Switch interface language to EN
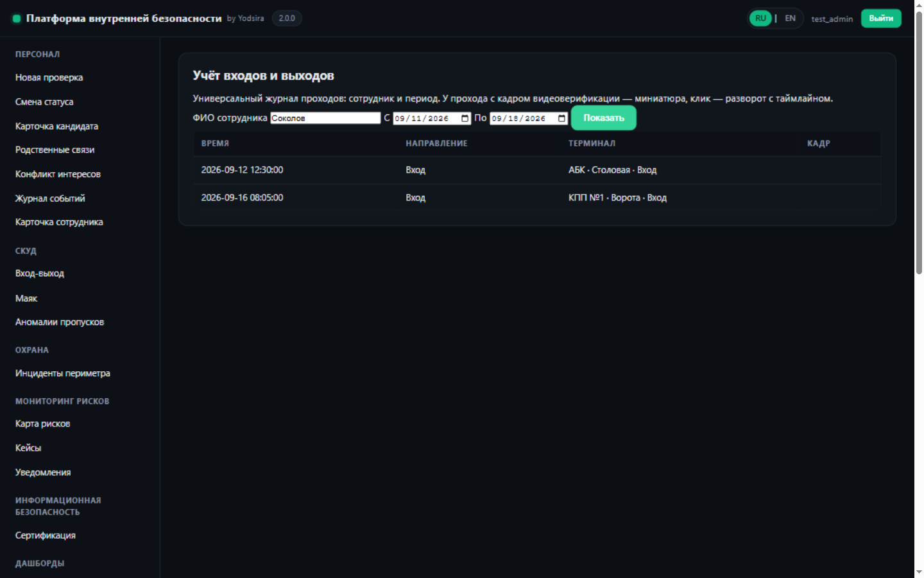The image size is (924, 578). [x=791, y=19]
